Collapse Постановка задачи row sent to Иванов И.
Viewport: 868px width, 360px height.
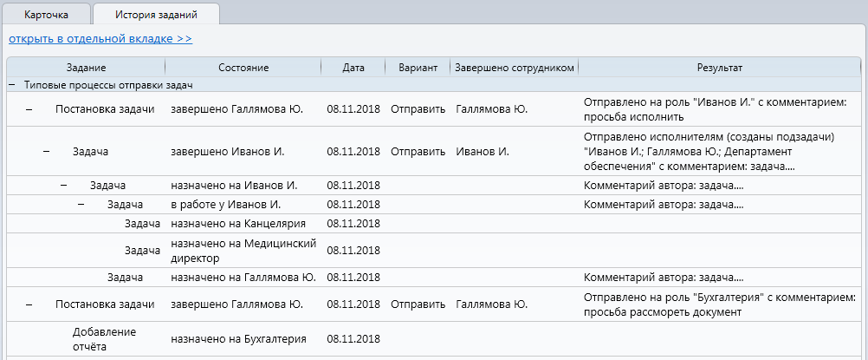(29, 109)
